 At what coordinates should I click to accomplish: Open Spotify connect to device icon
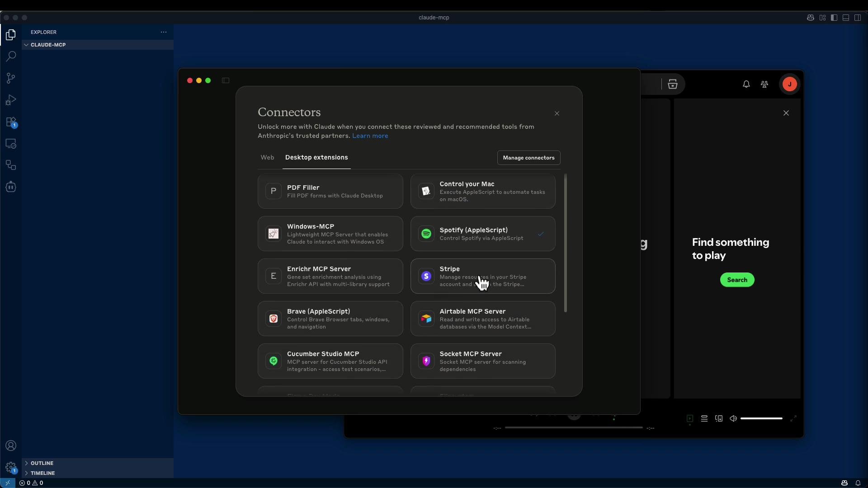pyautogui.click(x=719, y=418)
